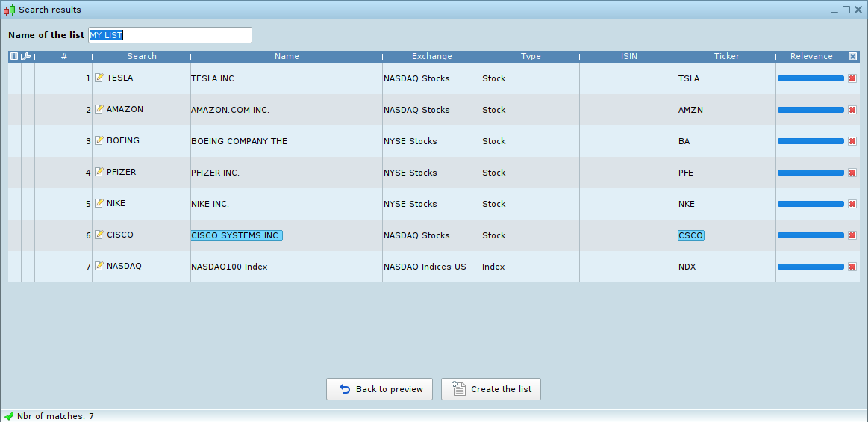
Task: Edit the BOEING search entry
Action: click(x=99, y=140)
